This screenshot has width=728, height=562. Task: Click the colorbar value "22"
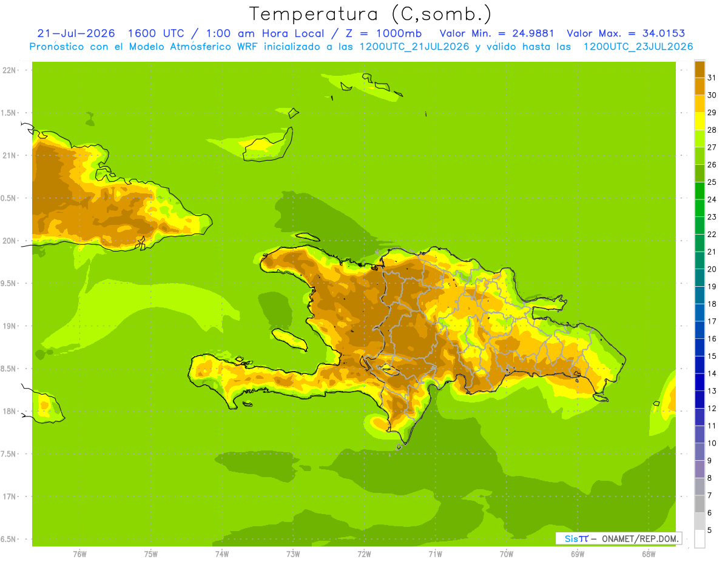coord(712,234)
